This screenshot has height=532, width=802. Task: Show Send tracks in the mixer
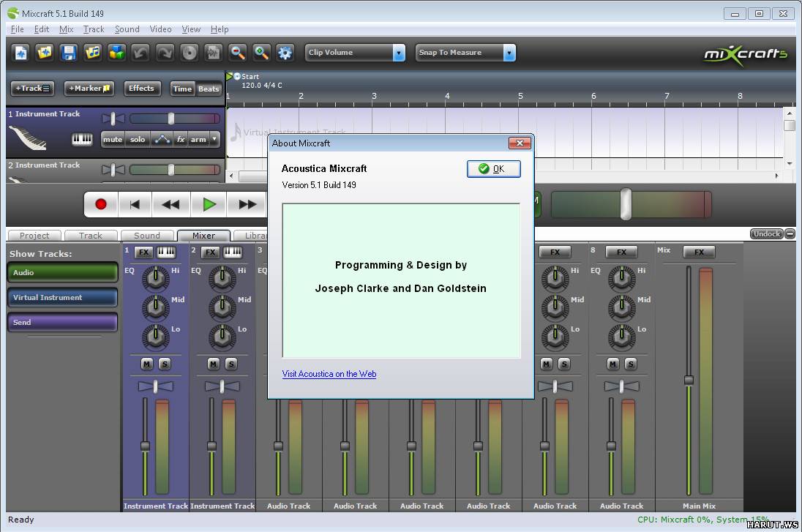(x=62, y=322)
